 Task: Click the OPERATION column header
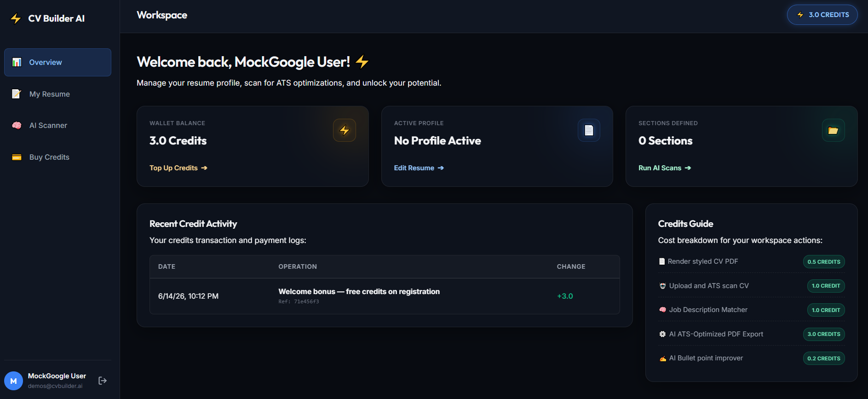[298, 266]
